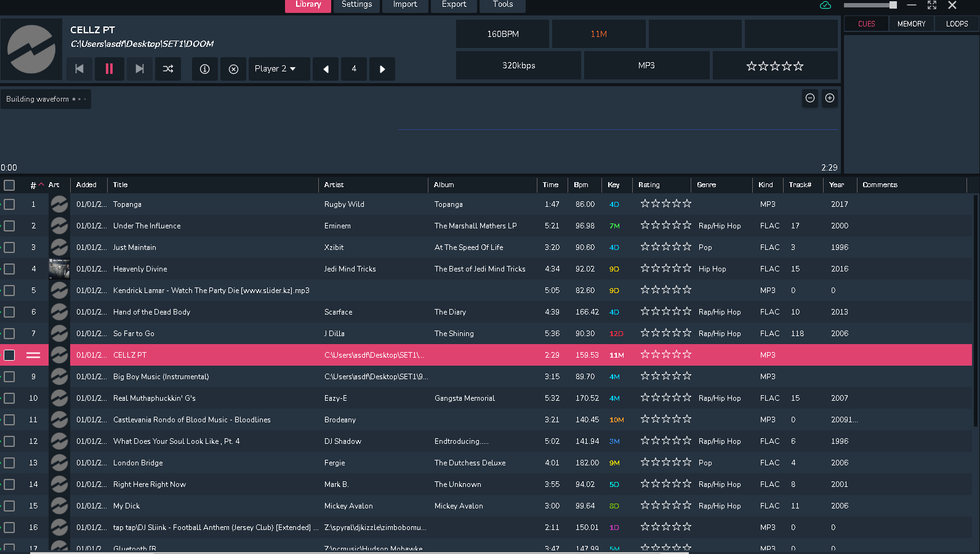Image resolution: width=980 pixels, height=554 pixels.
Task: Set rating stars for CELLZ PT header
Action: coord(774,66)
